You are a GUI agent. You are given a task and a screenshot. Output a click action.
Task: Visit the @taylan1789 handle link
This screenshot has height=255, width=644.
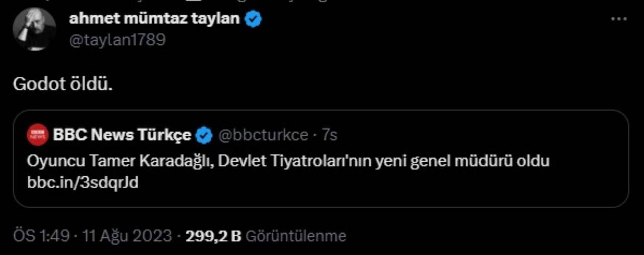pos(117,39)
